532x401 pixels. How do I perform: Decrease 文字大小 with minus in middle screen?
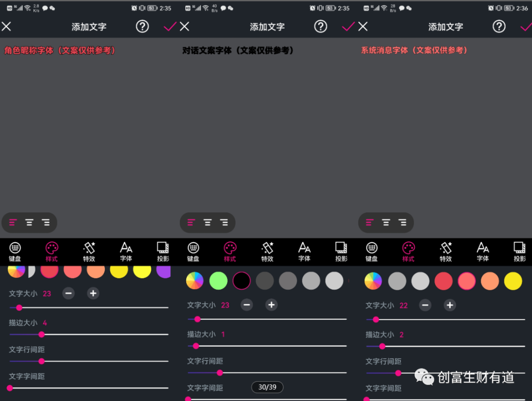(x=247, y=305)
